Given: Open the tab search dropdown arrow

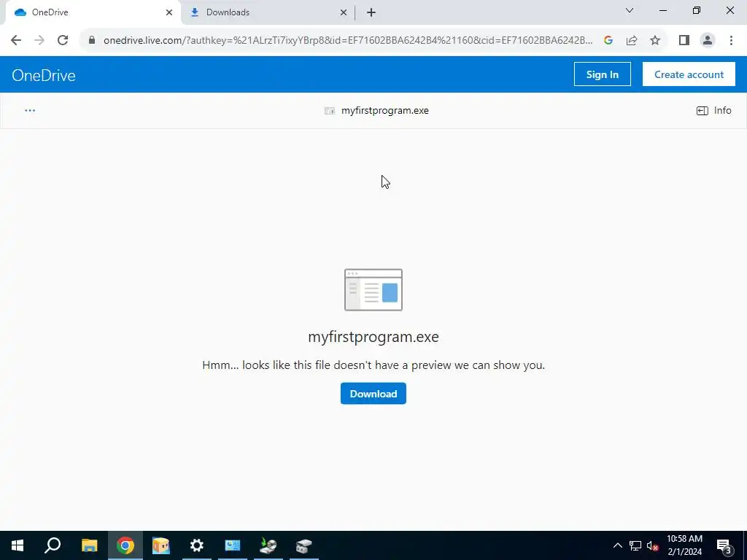Looking at the screenshot, I should [x=630, y=10].
